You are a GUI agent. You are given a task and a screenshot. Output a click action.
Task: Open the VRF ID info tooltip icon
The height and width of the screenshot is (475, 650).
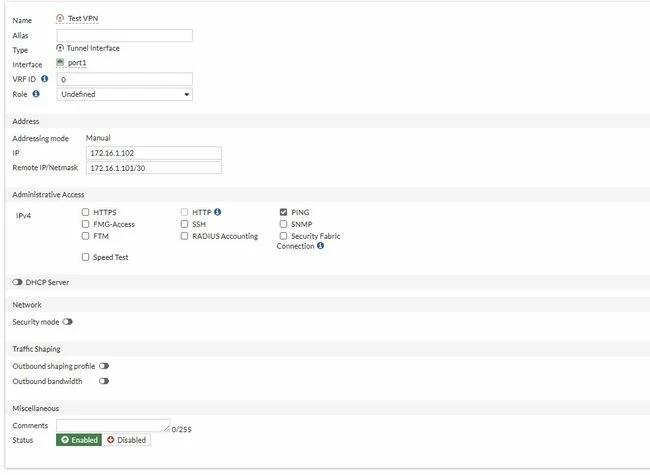click(x=44, y=78)
